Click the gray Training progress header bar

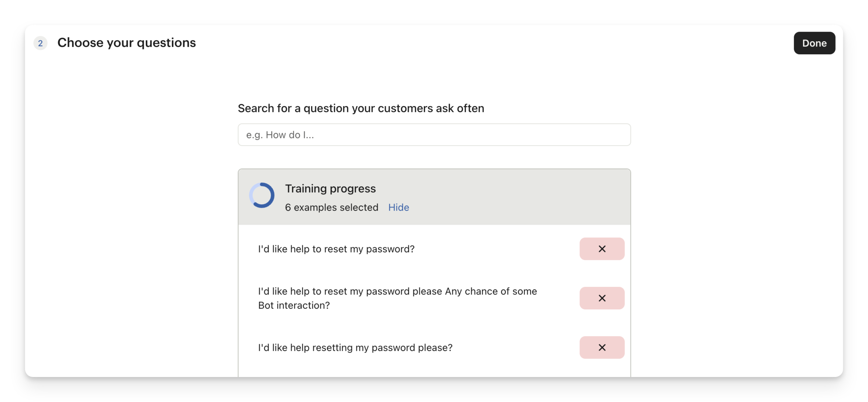point(511,197)
